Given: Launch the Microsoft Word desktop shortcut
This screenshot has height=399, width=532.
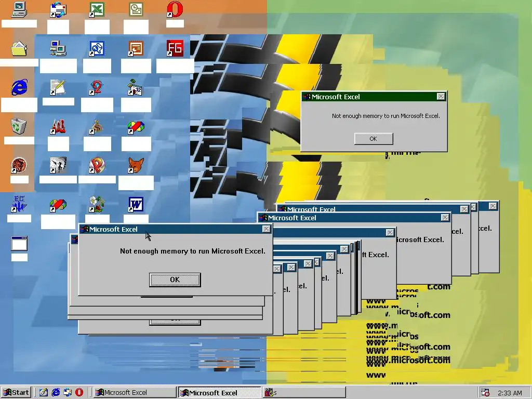Looking at the screenshot, I should pyautogui.click(x=136, y=205).
